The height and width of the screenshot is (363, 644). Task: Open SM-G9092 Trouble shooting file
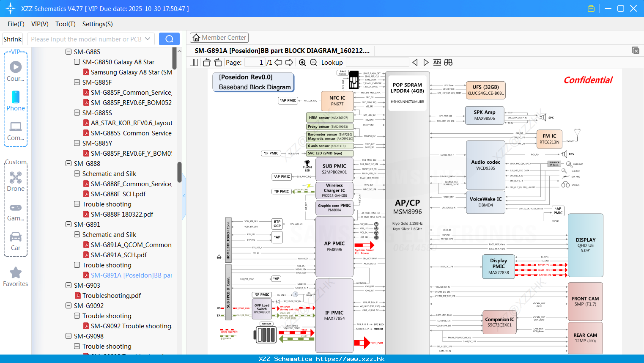[x=131, y=326]
